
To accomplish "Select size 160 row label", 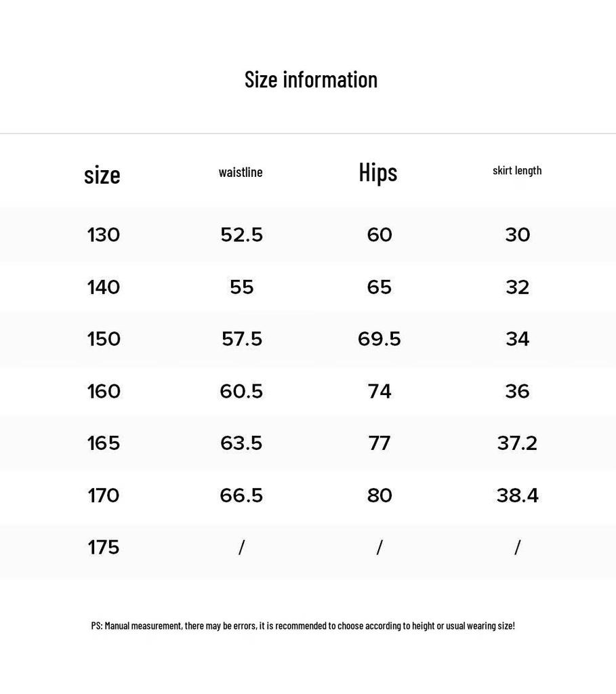I will coord(104,391).
